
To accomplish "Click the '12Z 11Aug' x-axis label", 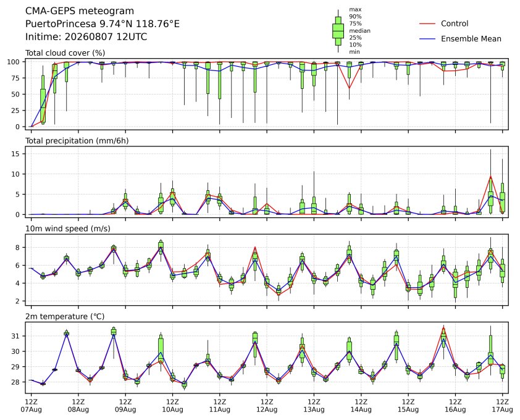I will click(x=219, y=406).
